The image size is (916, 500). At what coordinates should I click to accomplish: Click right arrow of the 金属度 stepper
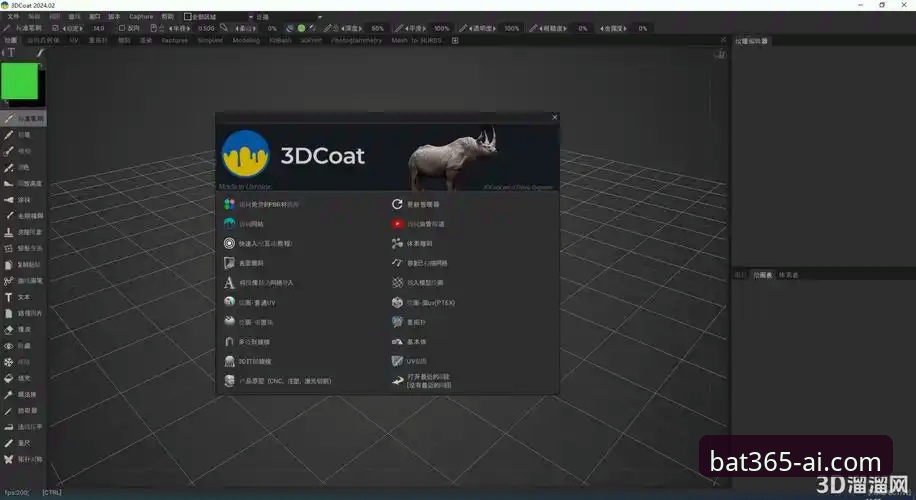pyautogui.click(x=626, y=28)
